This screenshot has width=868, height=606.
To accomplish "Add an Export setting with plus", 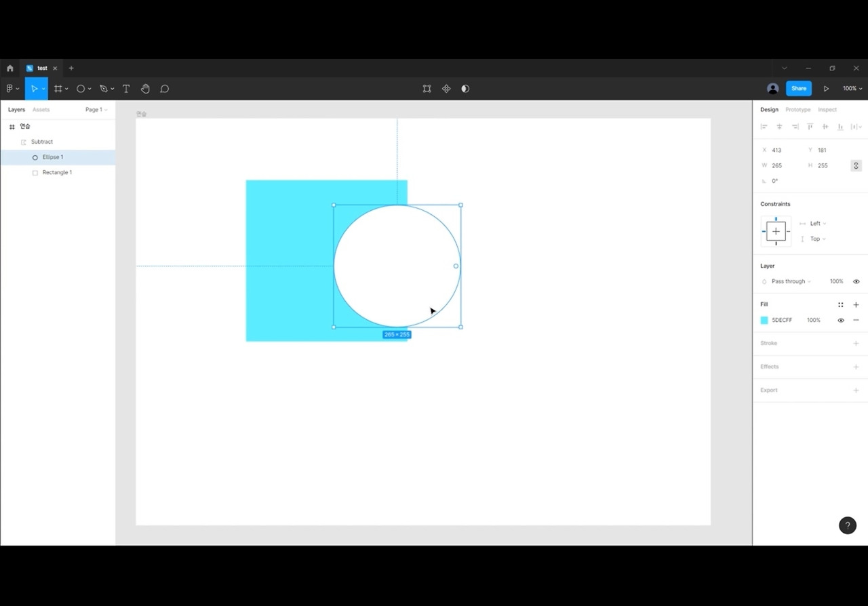I will click(x=856, y=390).
